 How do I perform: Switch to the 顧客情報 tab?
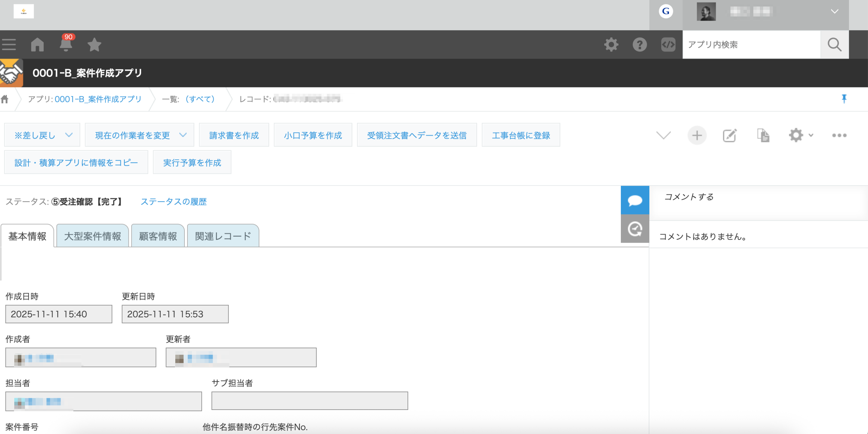158,236
